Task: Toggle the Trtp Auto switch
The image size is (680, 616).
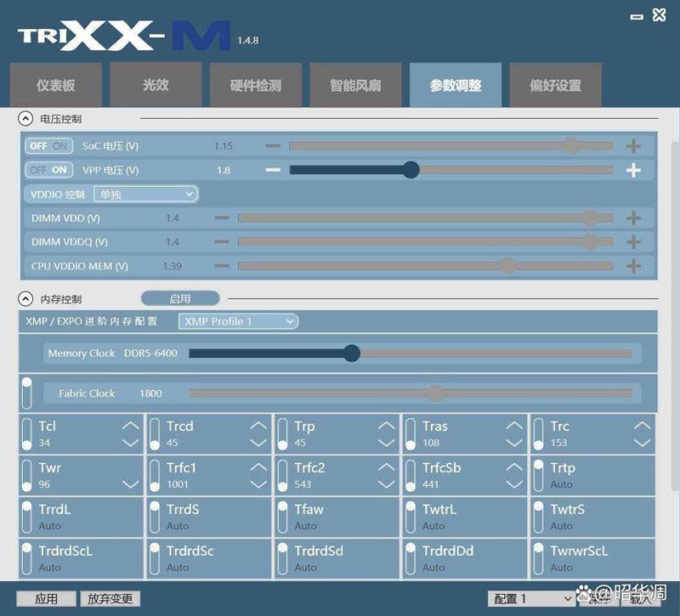Action: pyautogui.click(x=538, y=475)
